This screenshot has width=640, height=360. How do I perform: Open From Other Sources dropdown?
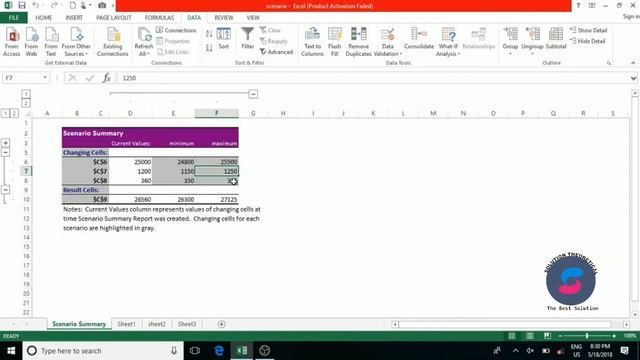[76, 42]
